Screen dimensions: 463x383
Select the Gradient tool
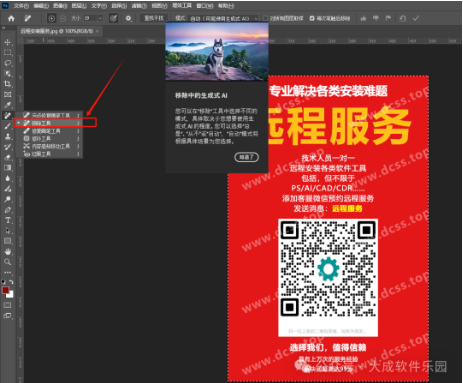coord(8,168)
